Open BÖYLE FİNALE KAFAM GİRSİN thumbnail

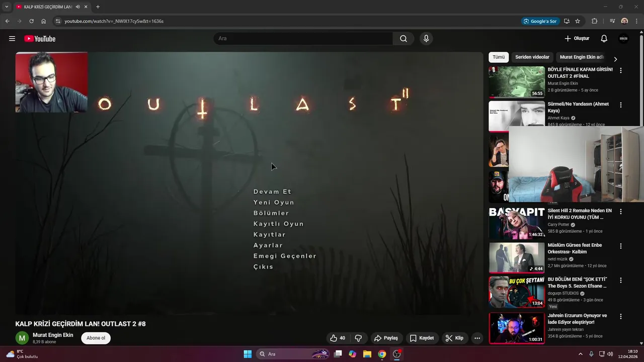point(517,82)
